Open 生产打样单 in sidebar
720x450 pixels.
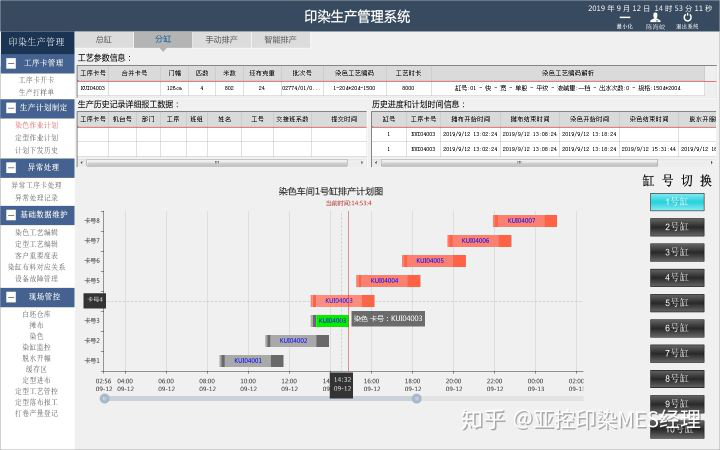click(x=36, y=92)
